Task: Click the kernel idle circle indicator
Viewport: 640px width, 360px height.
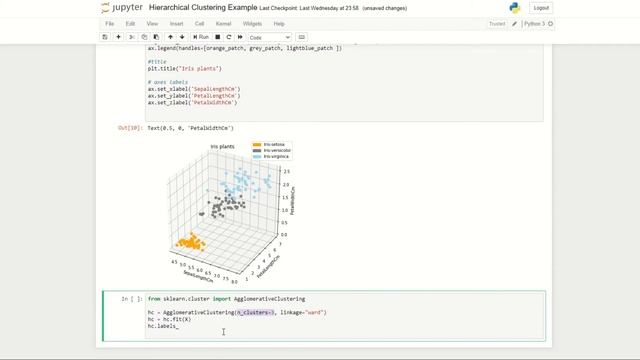Action: [550, 24]
